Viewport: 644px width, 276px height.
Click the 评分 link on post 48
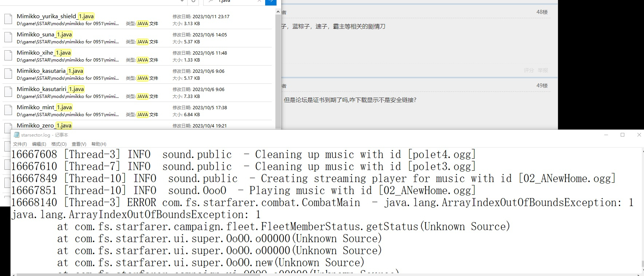[x=529, y=70]
